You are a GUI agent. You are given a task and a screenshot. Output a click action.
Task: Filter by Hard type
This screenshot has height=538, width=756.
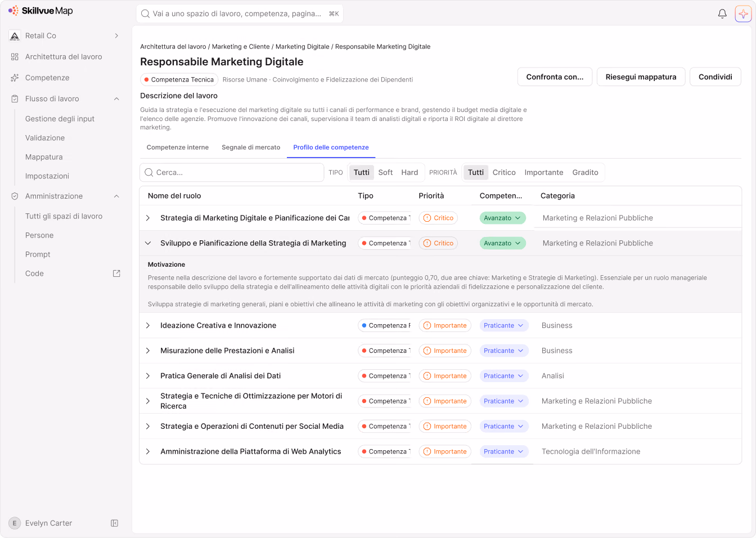pos(409,172)
